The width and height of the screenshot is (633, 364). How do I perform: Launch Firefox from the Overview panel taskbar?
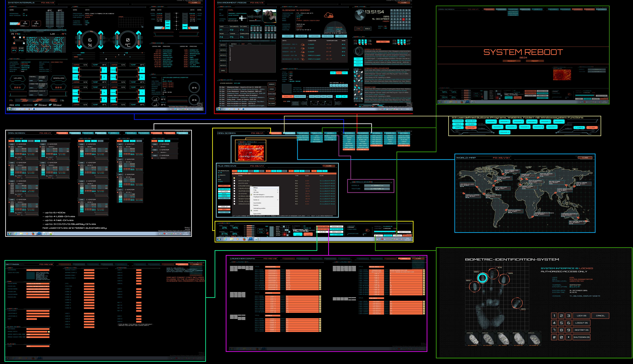244,239
